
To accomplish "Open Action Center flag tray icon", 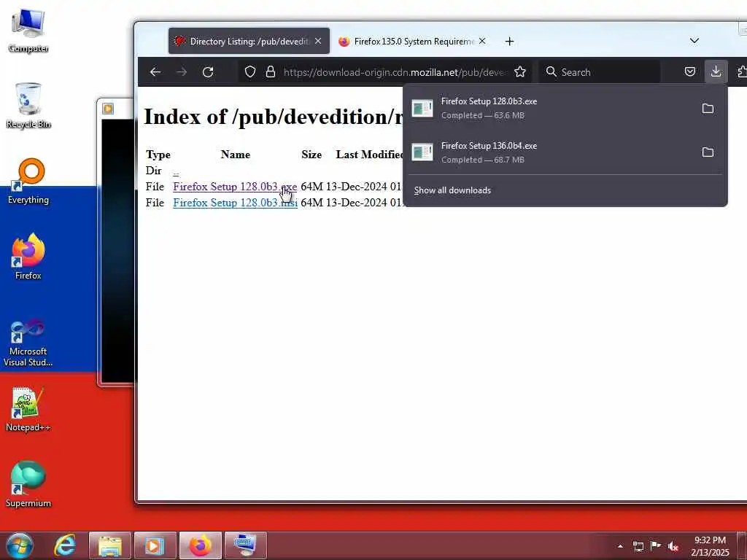I will click(x=656, y=546).
